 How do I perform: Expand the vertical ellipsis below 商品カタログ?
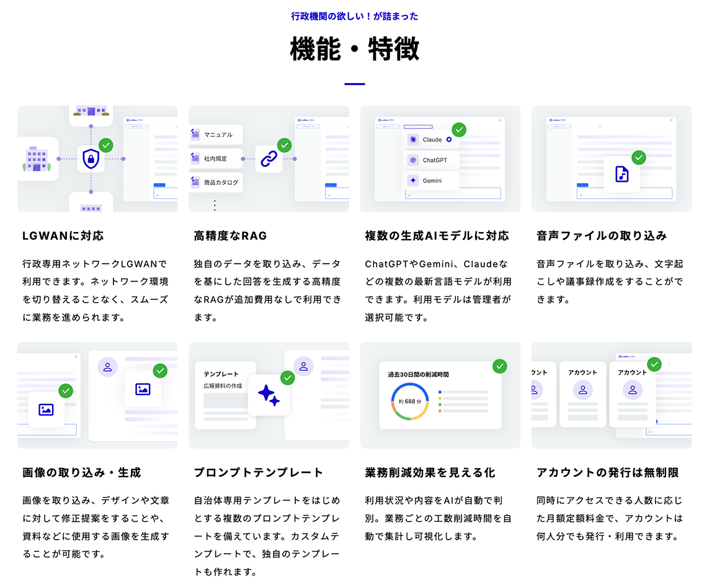coord(215,205)
